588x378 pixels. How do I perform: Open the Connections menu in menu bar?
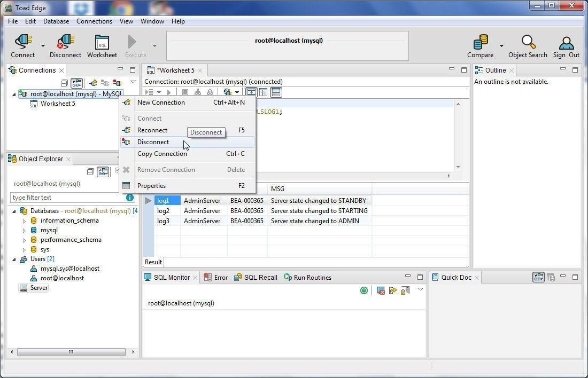pos(94,21)
